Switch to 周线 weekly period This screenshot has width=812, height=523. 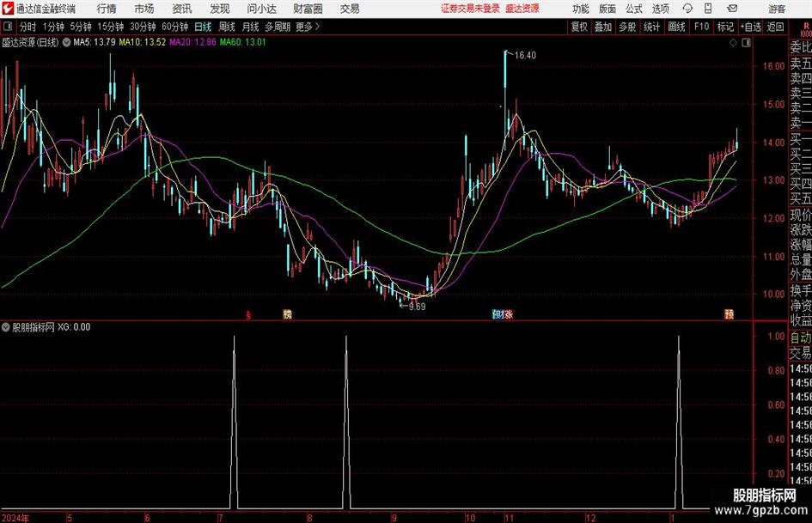227,27
